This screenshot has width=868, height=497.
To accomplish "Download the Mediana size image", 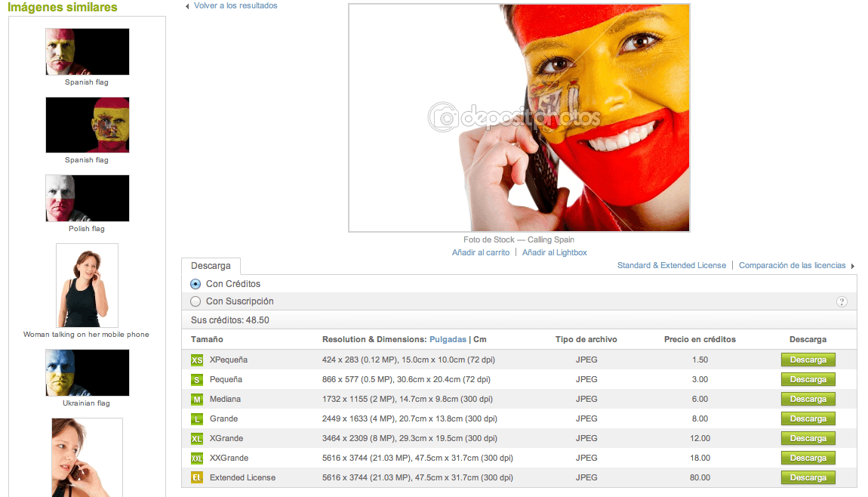I will coord(808,400).
